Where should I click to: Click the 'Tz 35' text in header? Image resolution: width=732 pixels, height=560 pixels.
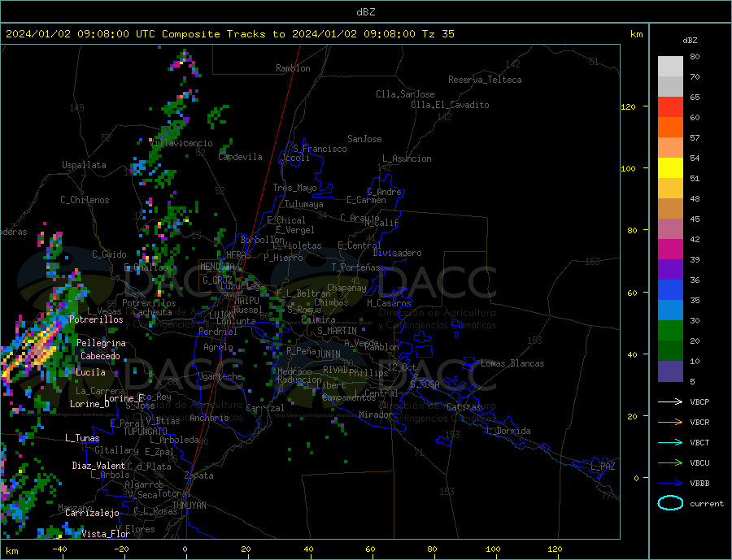438,34
